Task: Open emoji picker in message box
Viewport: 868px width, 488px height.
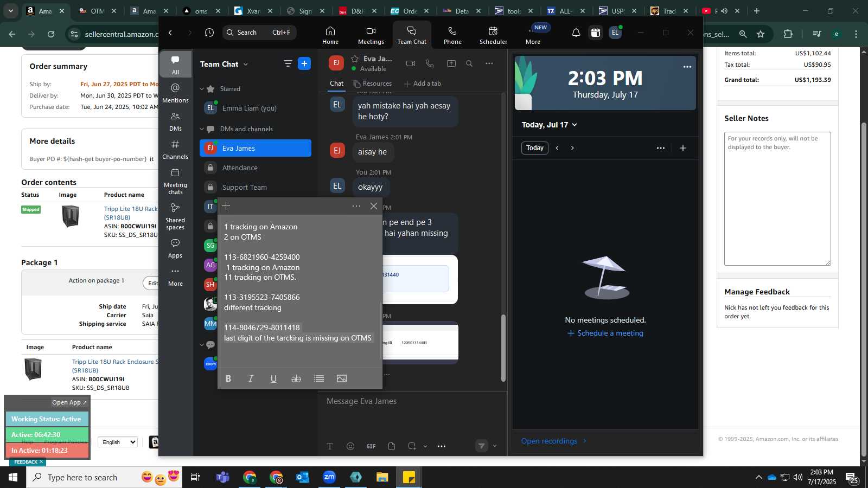Action: click(350, 446)
